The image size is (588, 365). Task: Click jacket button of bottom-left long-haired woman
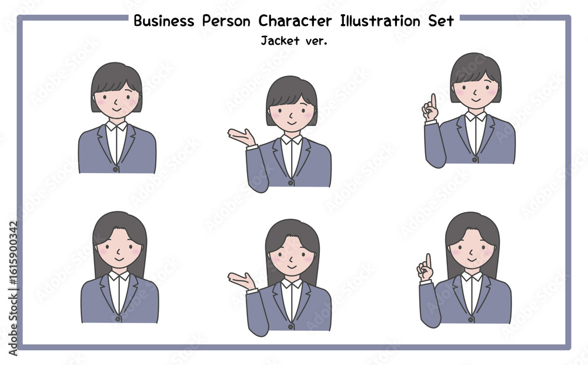(x=118, y=319)
